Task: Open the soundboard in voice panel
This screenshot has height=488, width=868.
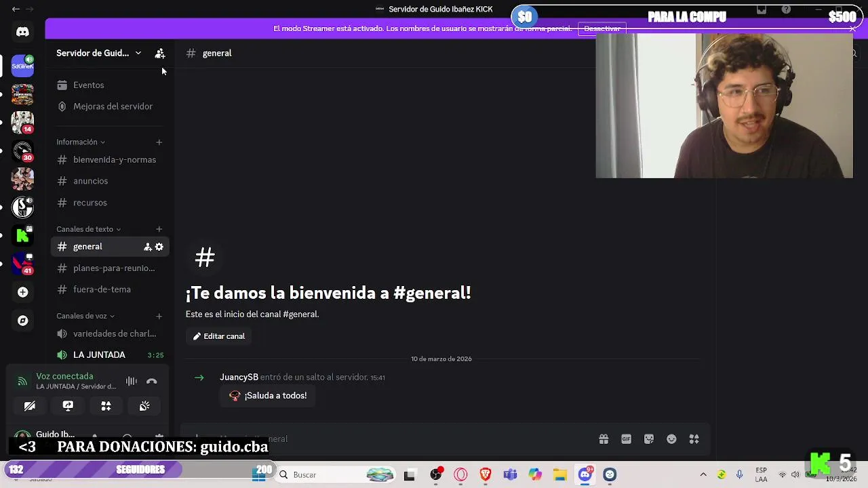Action: pos(144,406)
